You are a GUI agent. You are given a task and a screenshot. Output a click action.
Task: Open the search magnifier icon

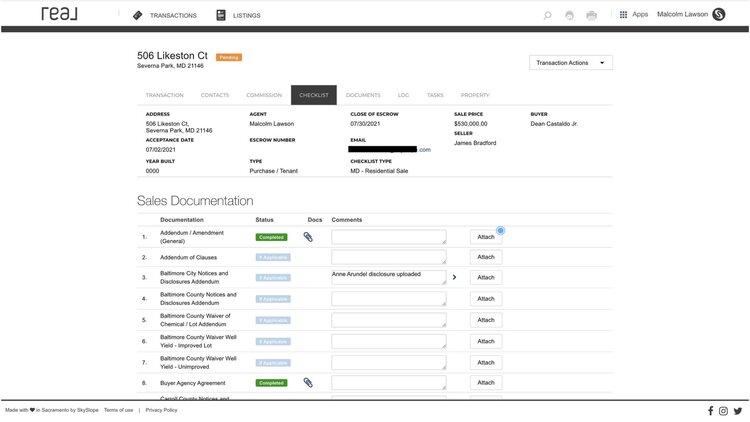[x=547, y=15]
